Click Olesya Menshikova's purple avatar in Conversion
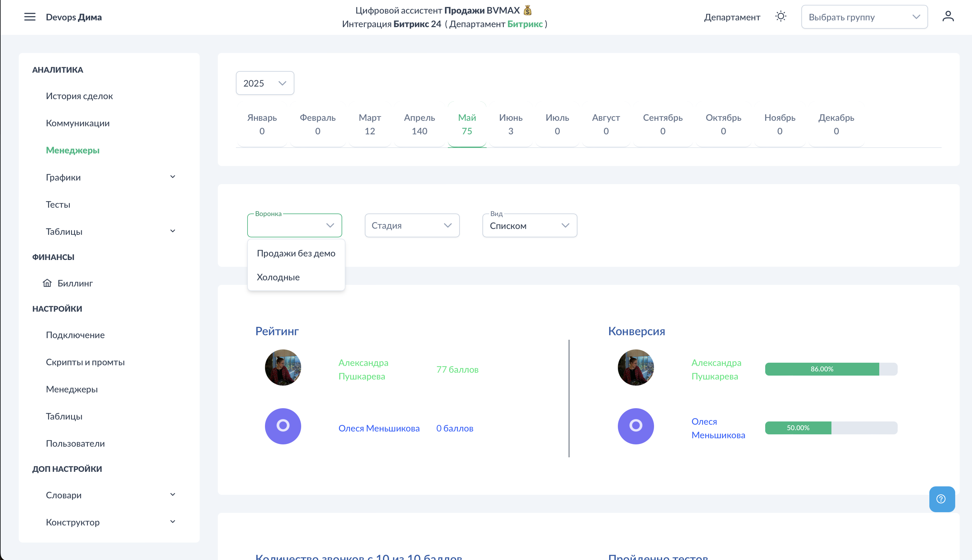 635,426
